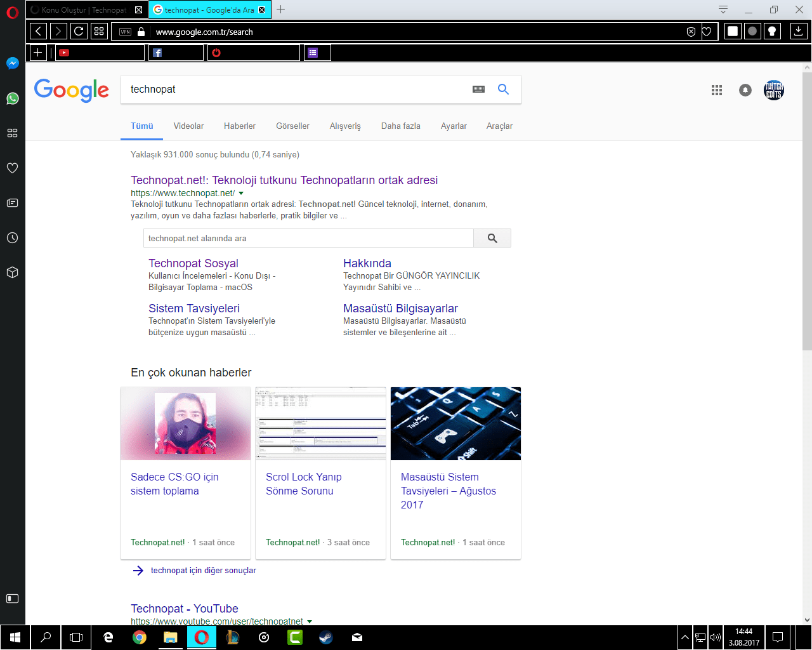Mute the system volume from the taskbar

(x=716, y=637)
